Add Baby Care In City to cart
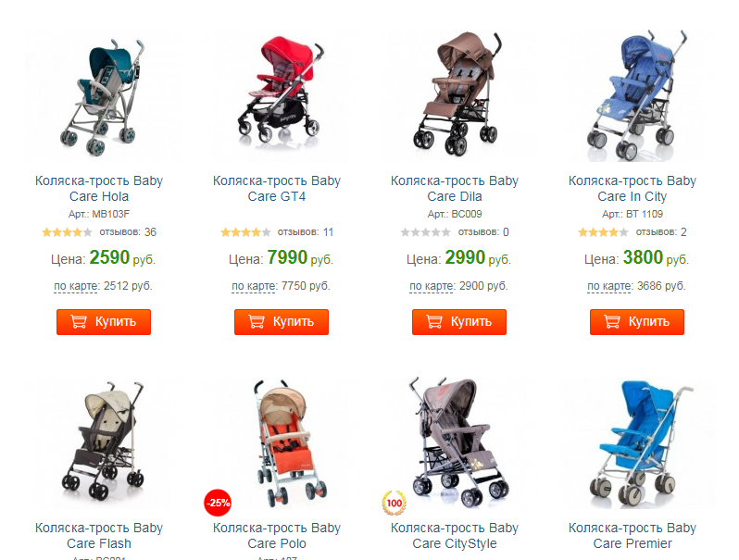 coord(637,322)
